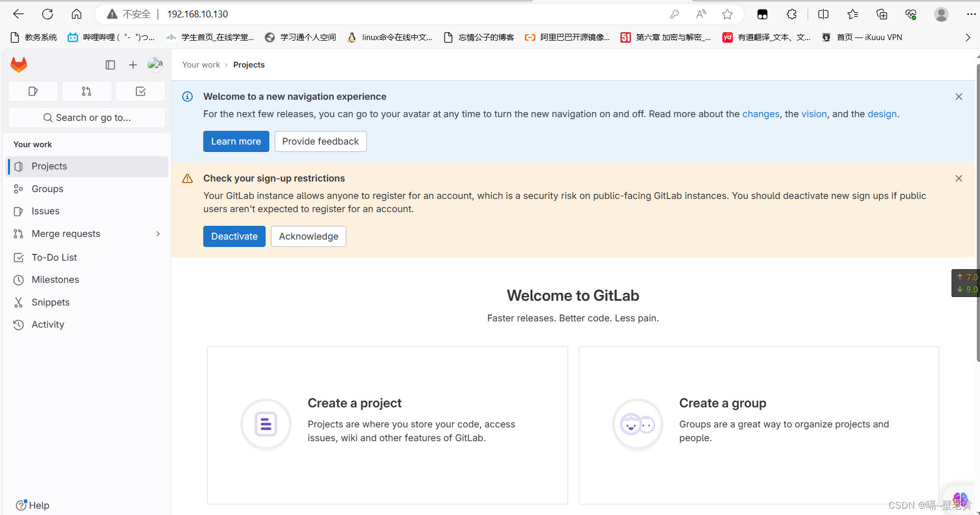Viewport: 980px width, 515px height.
Task: Click Projects breadcrumb
Action: [249, 65]
